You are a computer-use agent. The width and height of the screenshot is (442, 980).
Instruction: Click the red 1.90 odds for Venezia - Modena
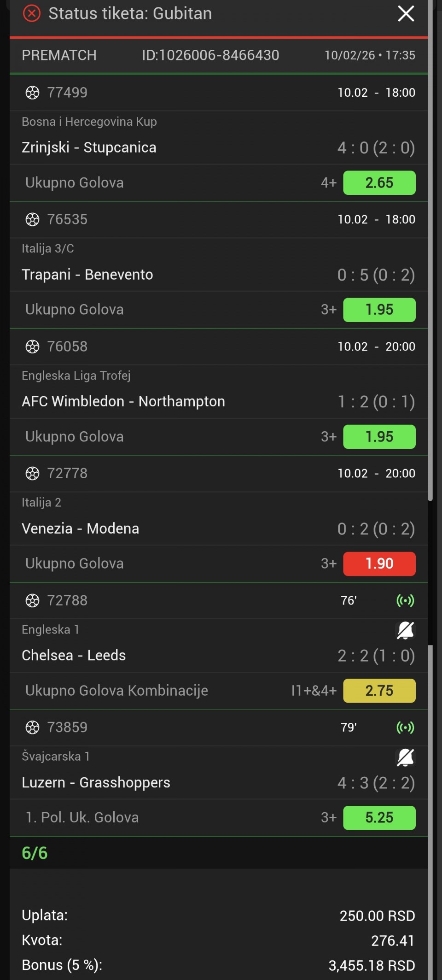point(379,563)
